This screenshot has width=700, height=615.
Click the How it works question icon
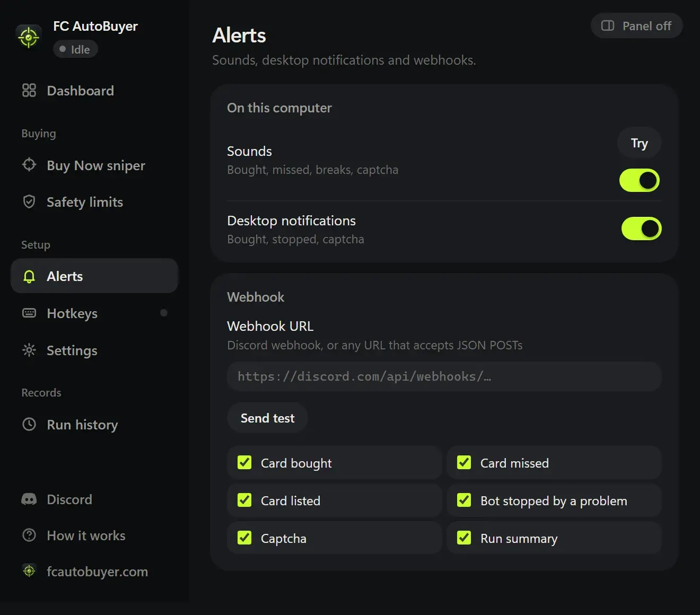(29, 535)
